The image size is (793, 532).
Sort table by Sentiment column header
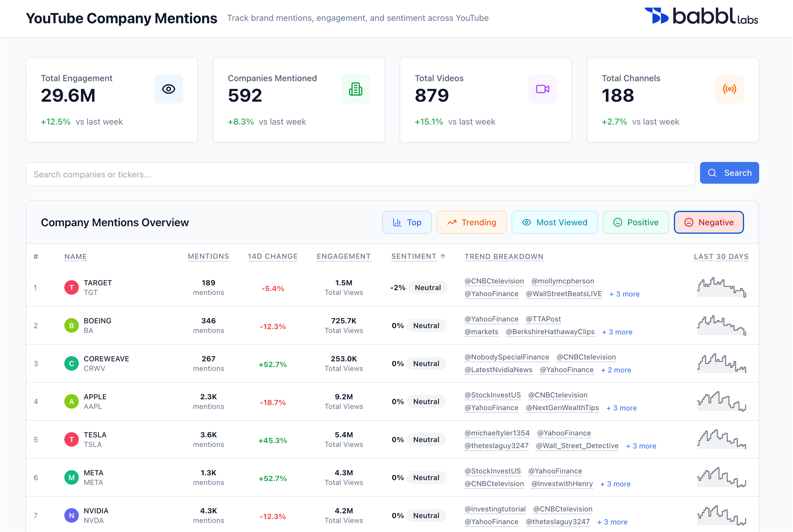pyautogui.click(x=413, y=256)
